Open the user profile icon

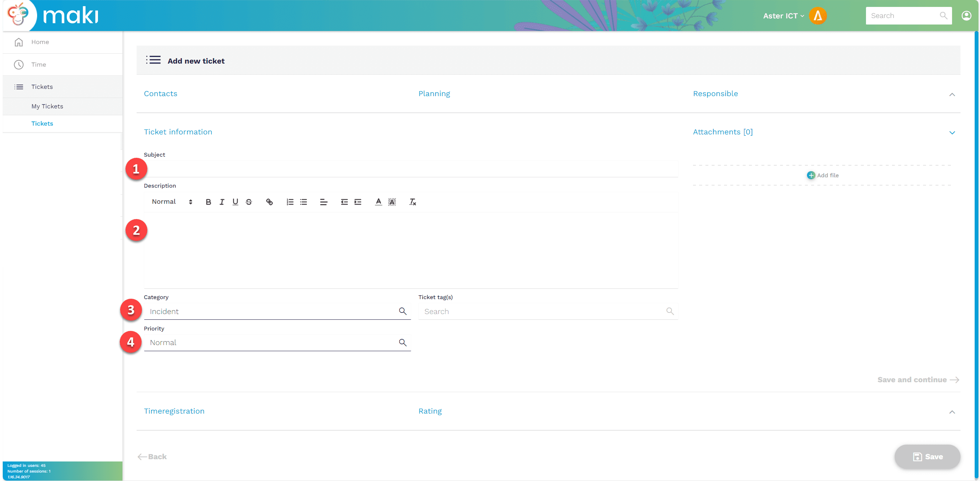966,16
